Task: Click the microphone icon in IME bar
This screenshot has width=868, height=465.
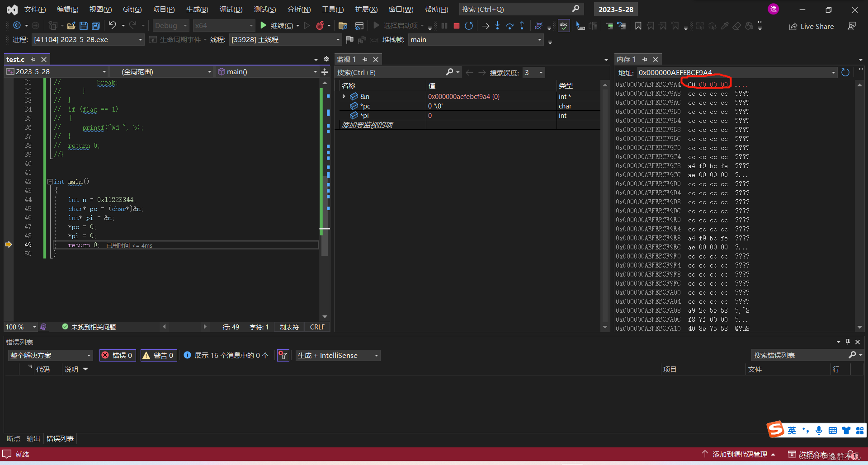Action: (x=819, y=430)
